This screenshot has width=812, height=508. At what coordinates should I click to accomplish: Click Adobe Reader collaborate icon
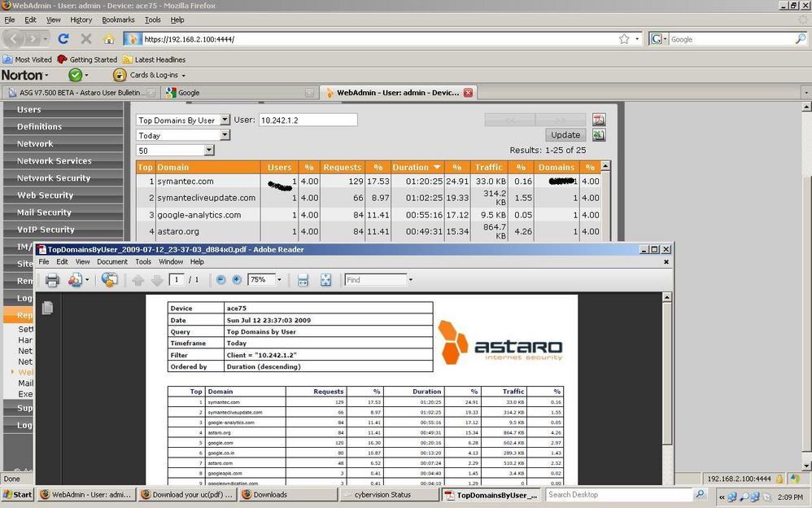(x=76, y=280)
